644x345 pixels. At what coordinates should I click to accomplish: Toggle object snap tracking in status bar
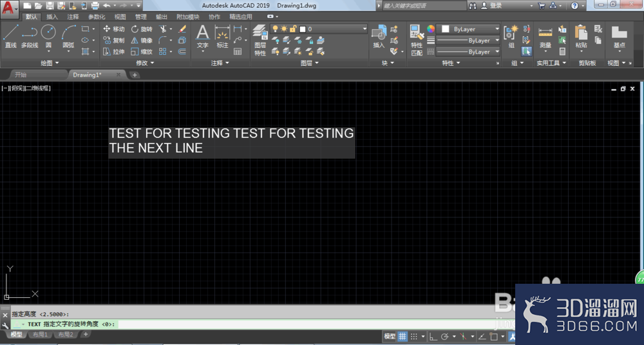(482, 337)
